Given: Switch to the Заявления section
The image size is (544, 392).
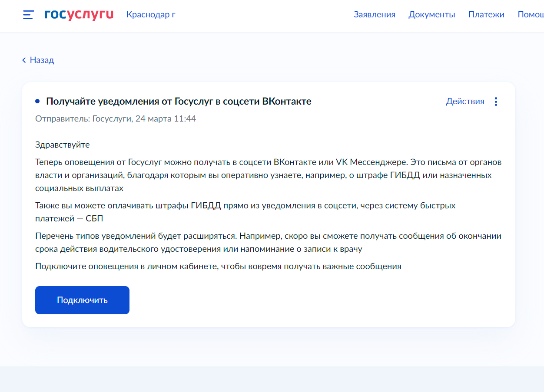Looking at the screenshot, I should click(375, 14).
